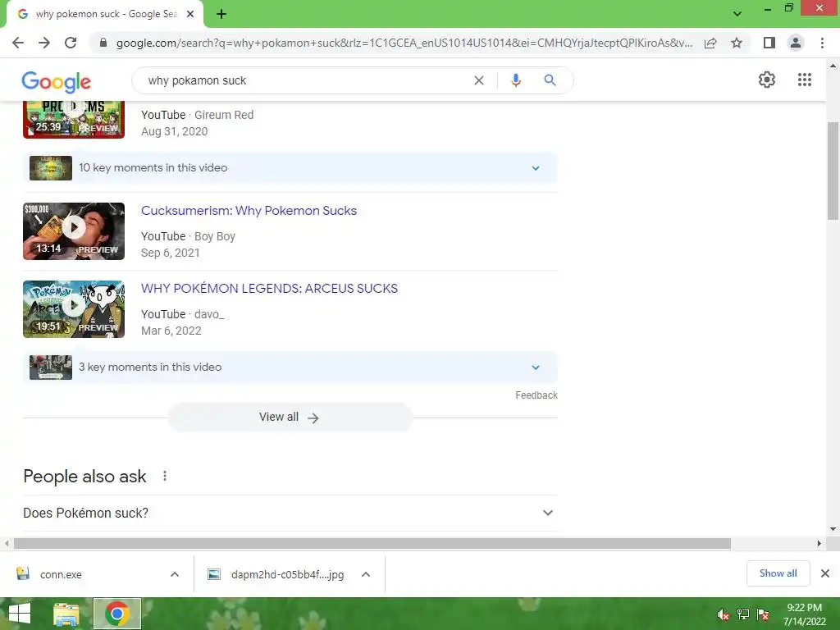Click the horizontal scrollbar thumb
Screen dimensions: 840x630
(372, 543)
